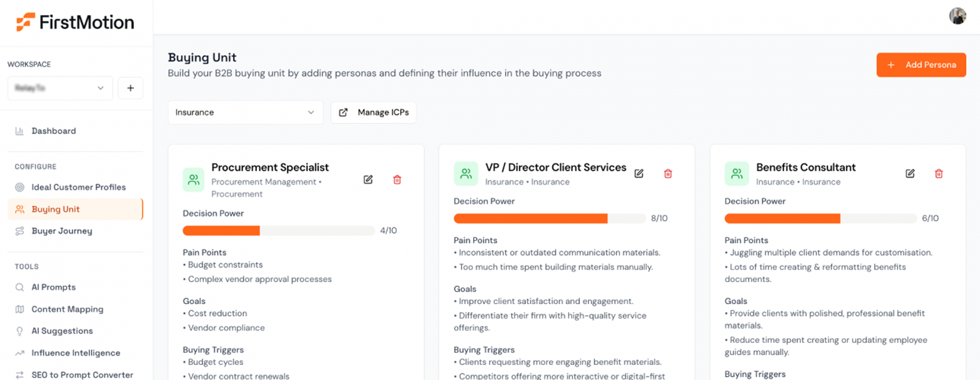980x380 pixels.
Task: Click the Manage ICPs button
Action: click(374, 112)
